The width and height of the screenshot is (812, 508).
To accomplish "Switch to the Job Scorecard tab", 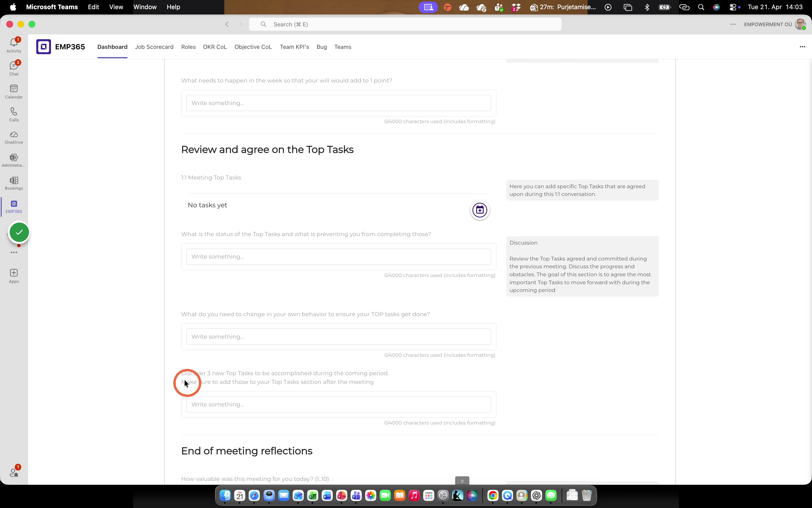I will 154,47.
